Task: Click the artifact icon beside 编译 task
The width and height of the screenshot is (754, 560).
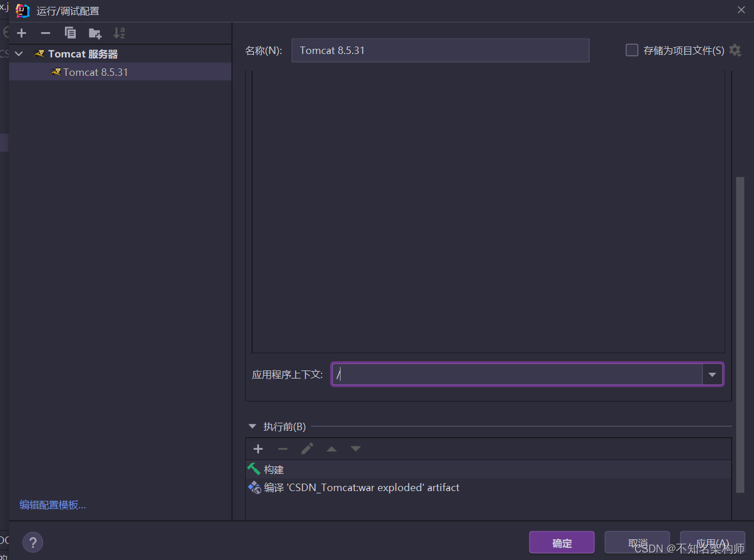Action: (x=254, y=488)
